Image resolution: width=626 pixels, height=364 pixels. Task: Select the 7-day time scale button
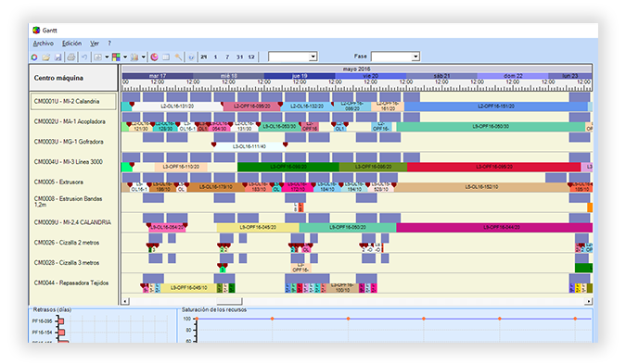(227, 57)
